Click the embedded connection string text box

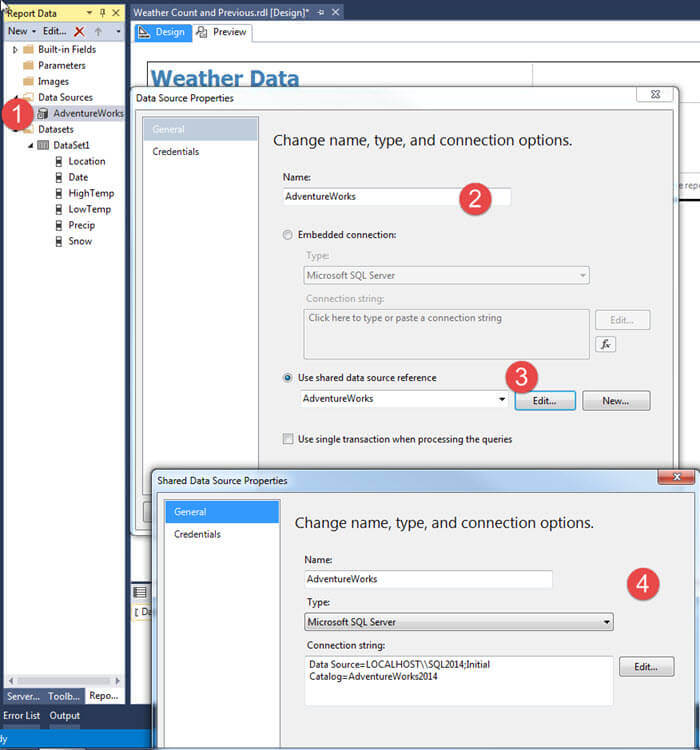pyautogui.click(x=446, y=334)
